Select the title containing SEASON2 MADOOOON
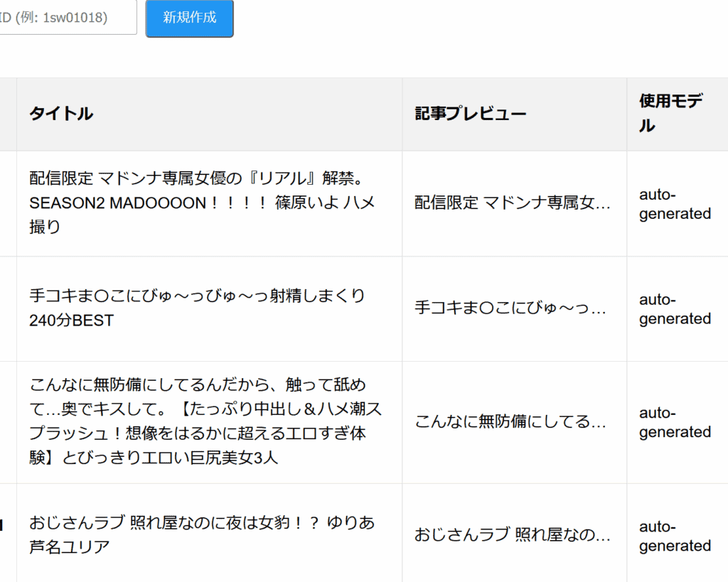 pyautogui.click(x=203, y=203)
